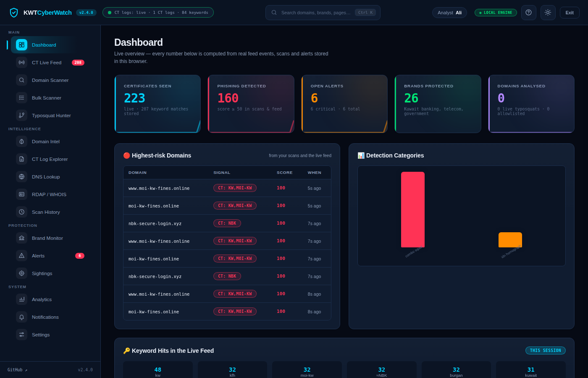
Task: Click moi-kw-fines.online row with 5s ago
Action: (x=227, y=206)
